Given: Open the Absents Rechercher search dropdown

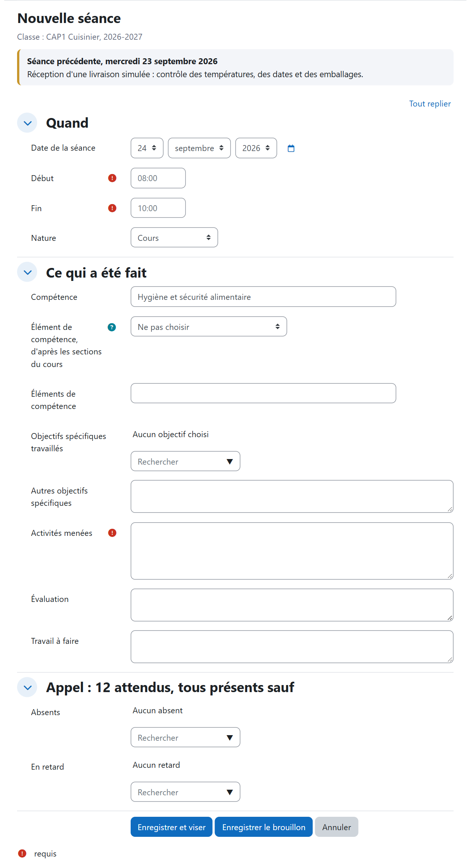Looking at the screenshot, I should tap(185, 737).
